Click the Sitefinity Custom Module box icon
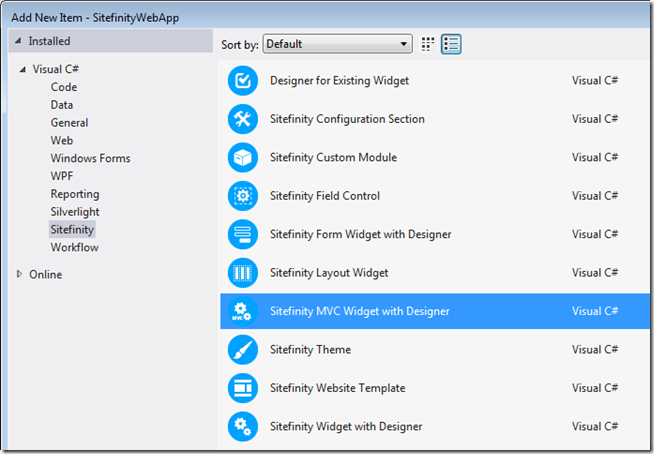This screenshot has height=454, width=654. coord(243,157)
